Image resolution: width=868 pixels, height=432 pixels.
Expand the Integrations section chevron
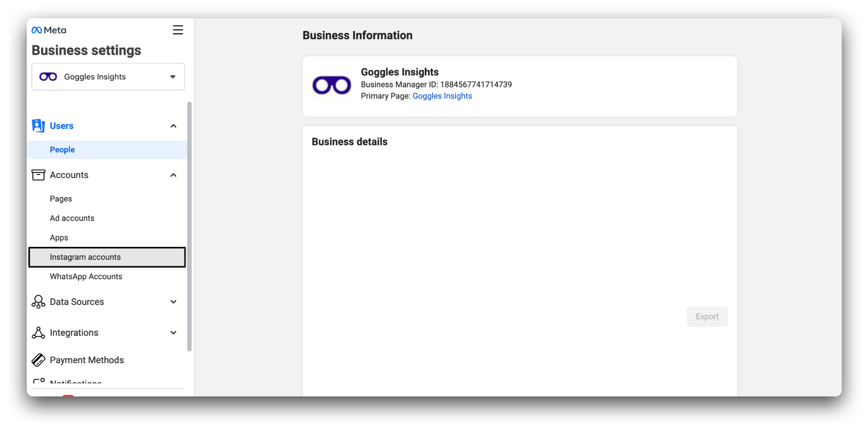click(173, 333)
